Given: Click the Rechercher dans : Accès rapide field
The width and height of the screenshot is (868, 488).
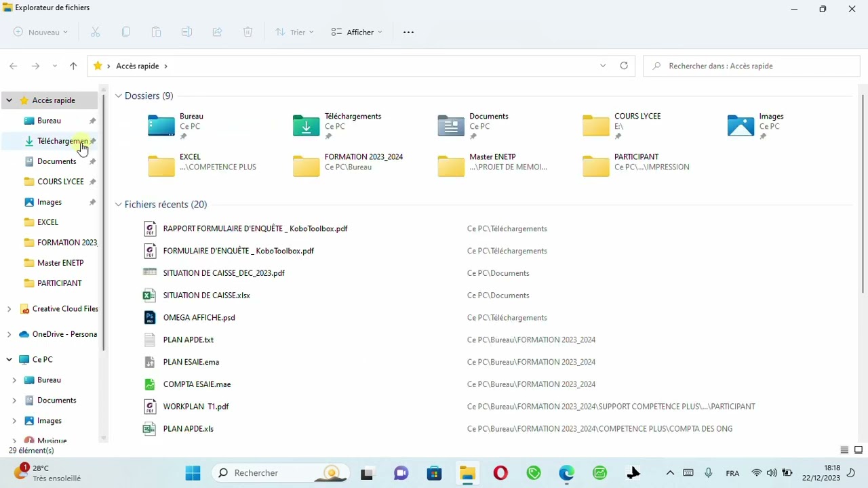Looking at the screenshot, I should pos(751,66).
